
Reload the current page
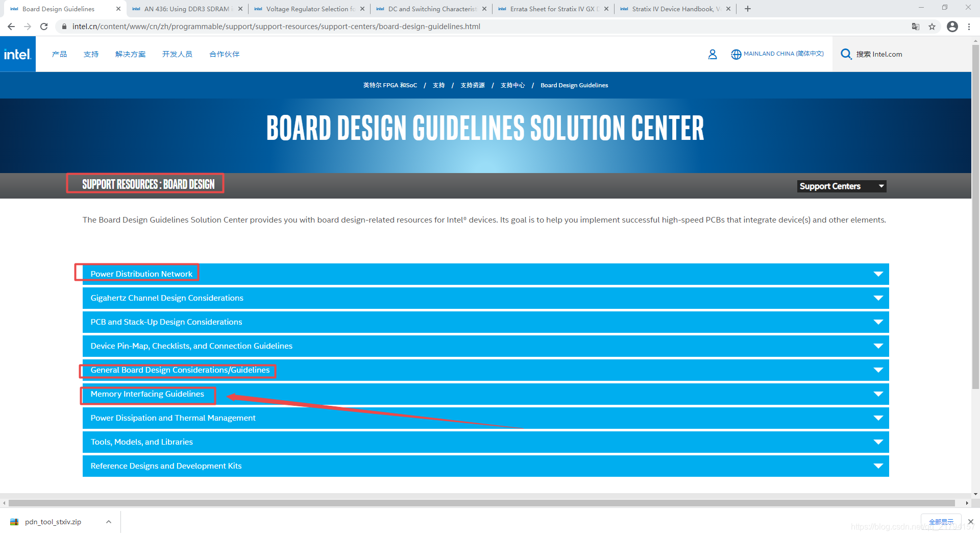tap(44, 27)
